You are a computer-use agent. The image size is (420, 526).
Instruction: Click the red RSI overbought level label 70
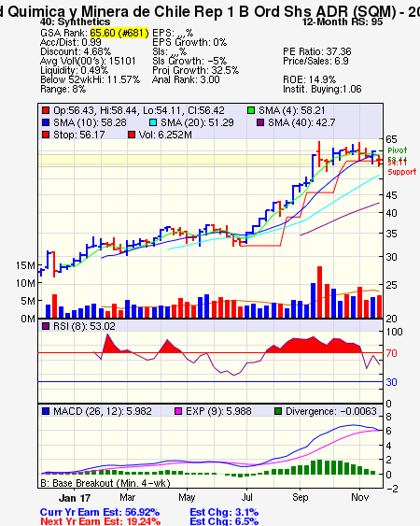click(x=391, y=353)
